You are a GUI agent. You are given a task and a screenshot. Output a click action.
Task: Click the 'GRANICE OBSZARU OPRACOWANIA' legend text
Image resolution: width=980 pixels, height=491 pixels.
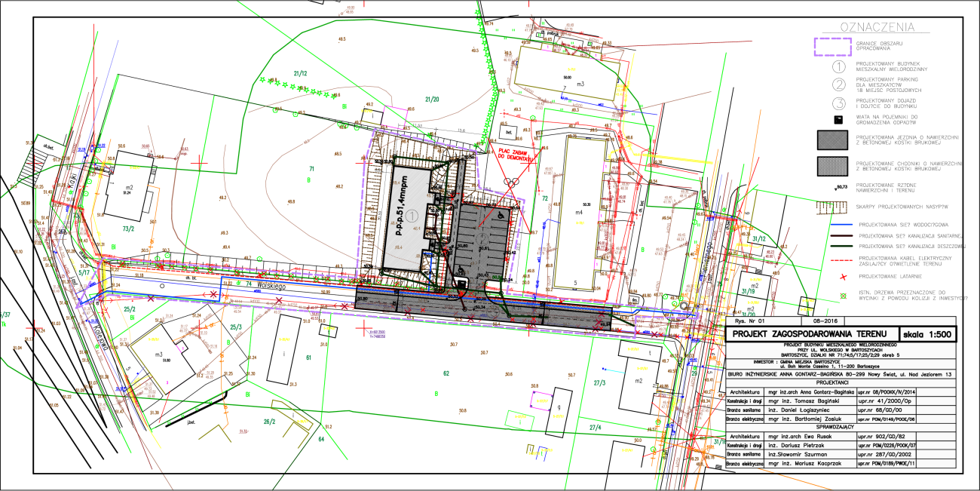[x=880, y=46]
